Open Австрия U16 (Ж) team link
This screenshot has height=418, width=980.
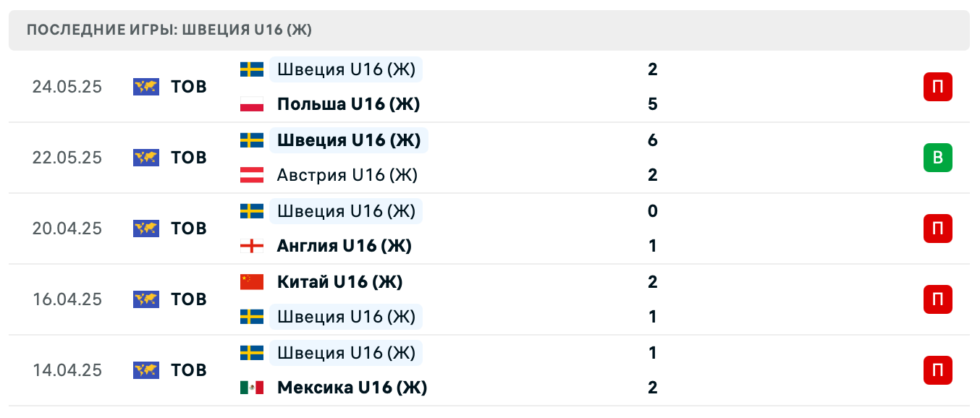(347, 175)
